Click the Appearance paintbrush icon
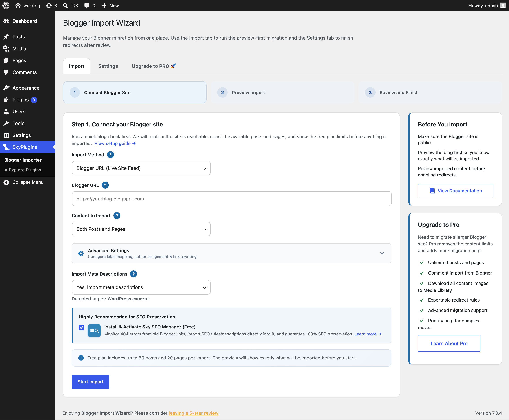Image resolution: width=509 pixels, height=420 pixels. 6,88
